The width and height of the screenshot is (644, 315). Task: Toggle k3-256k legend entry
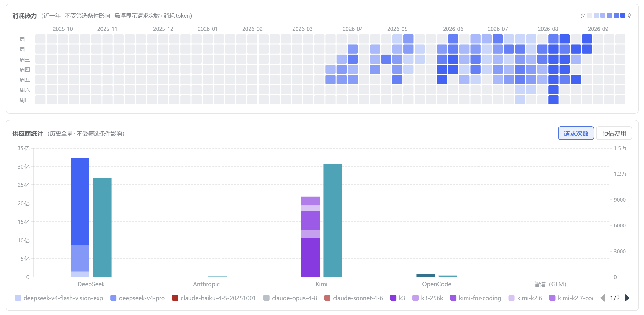(428, 298)
